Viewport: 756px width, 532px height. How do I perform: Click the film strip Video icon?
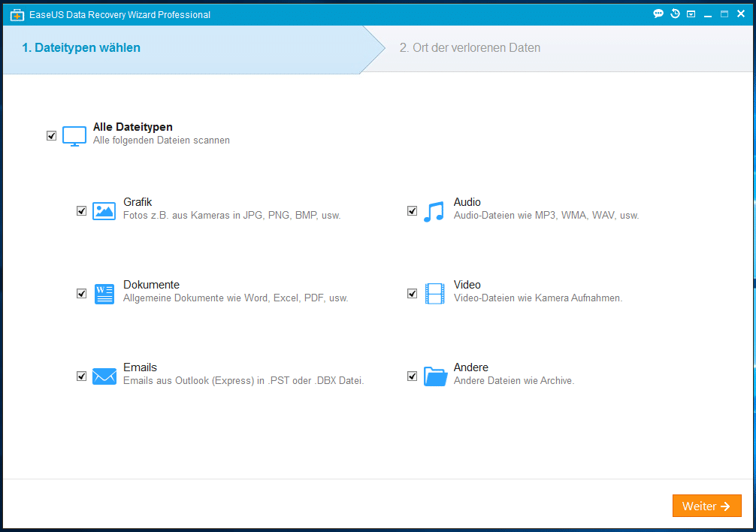click(434, 294)
